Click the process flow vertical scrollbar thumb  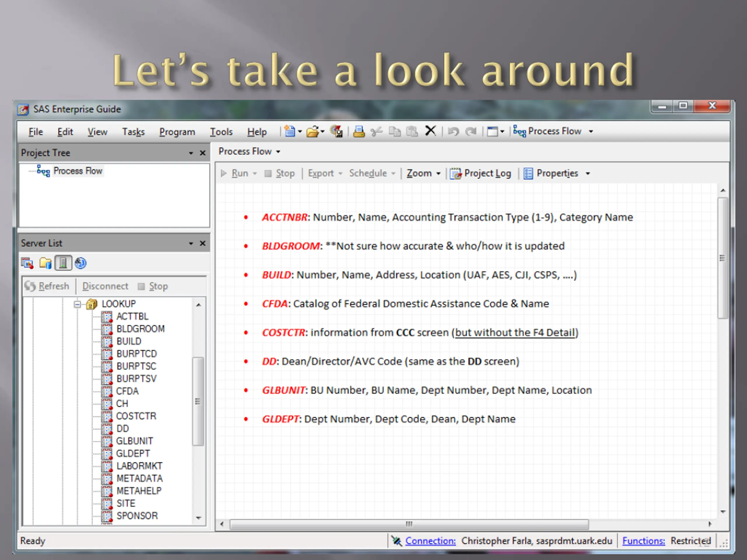[x=722, y=258]
